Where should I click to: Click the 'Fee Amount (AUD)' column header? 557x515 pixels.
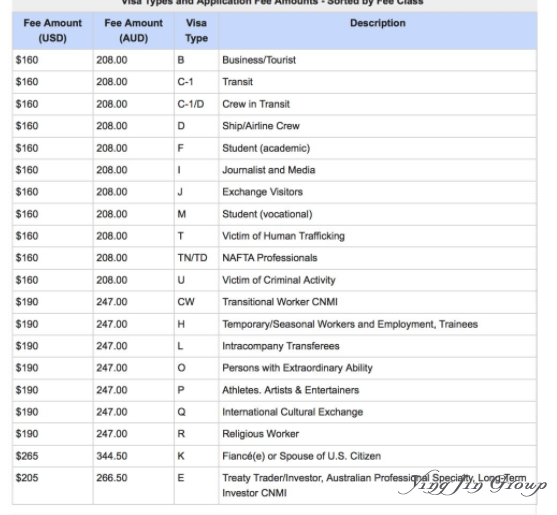pyautogui.click(x=134, y=31)
